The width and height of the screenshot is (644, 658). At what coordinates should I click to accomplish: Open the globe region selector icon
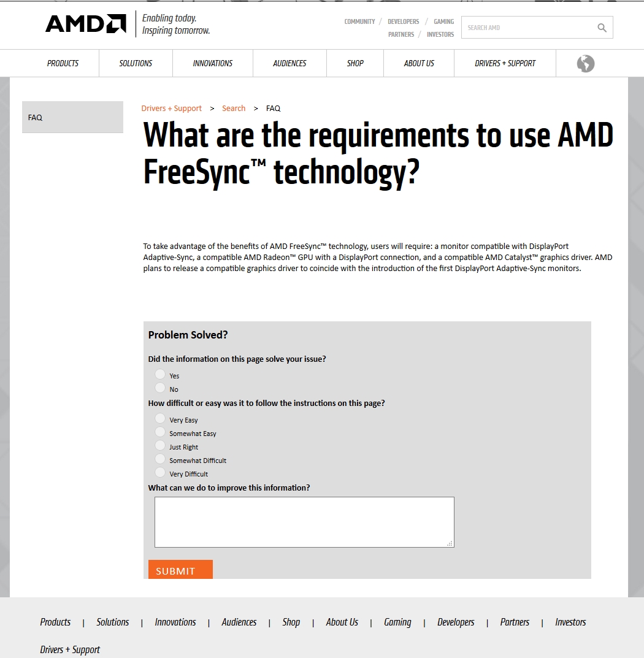(585, 64)
